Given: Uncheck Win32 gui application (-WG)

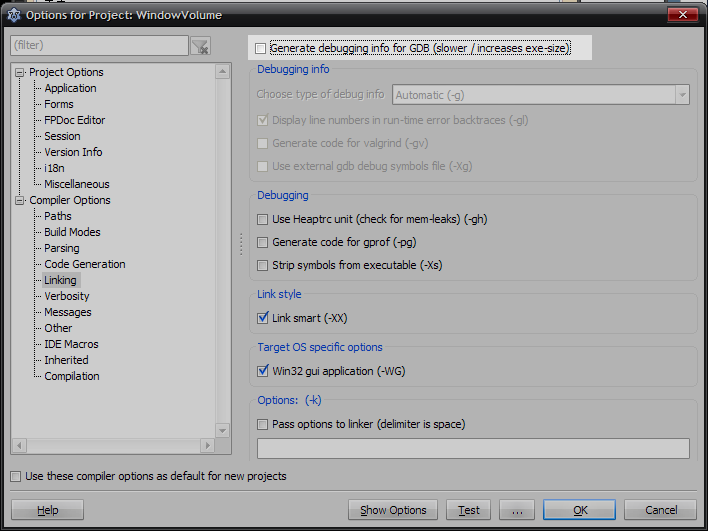Looking at the screenshot, I should 262,371.
